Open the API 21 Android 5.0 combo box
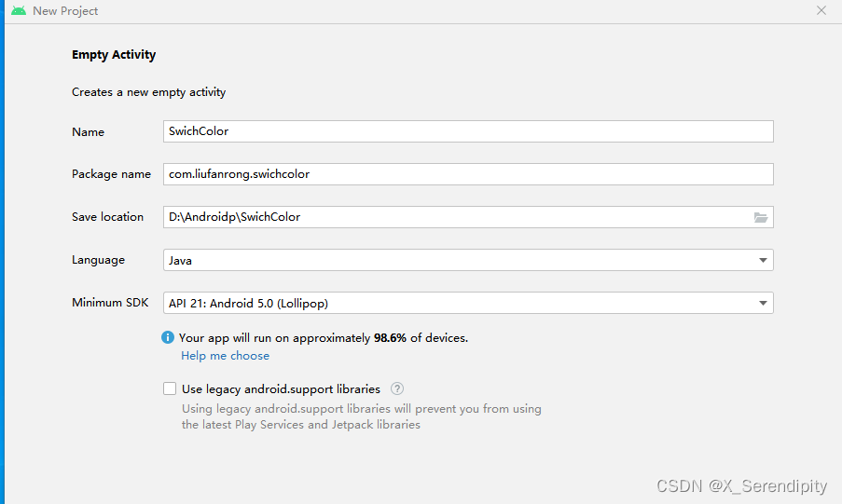 click(468, 304)
